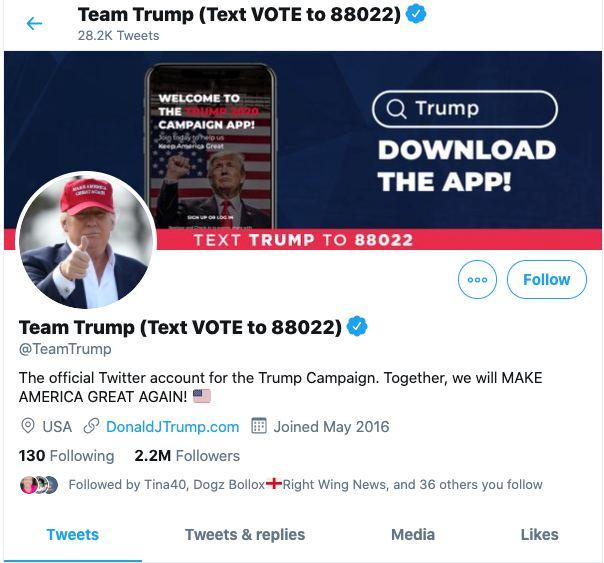604x563 pixels.
Task: Open the Media tab
Action: pos(413,534)
